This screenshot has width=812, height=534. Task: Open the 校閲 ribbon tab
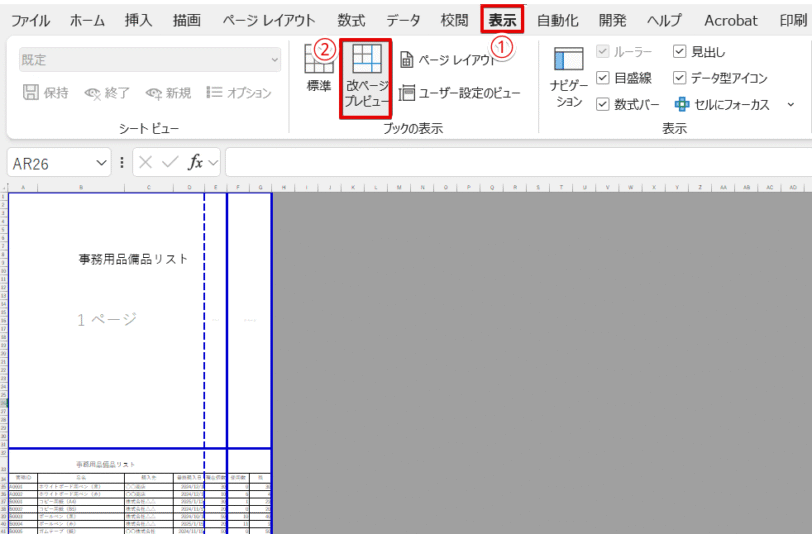click(x=454, y=21)
